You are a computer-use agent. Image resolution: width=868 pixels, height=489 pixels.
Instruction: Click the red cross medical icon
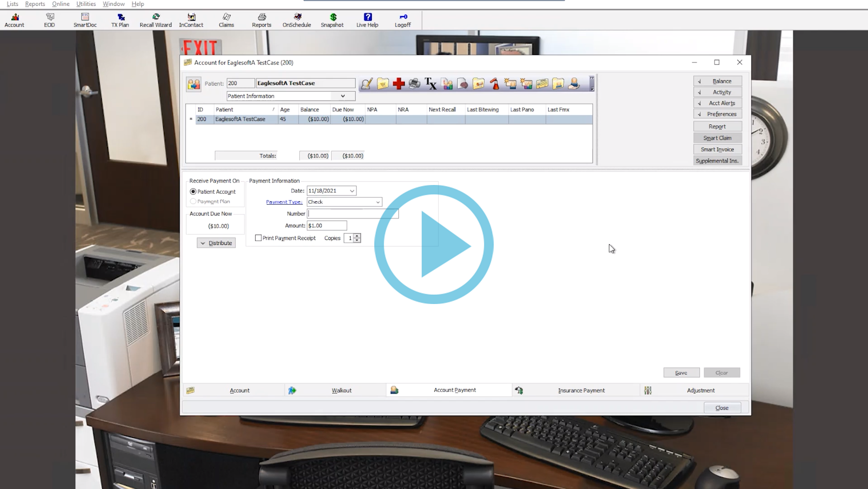click(x=398, y=84)
